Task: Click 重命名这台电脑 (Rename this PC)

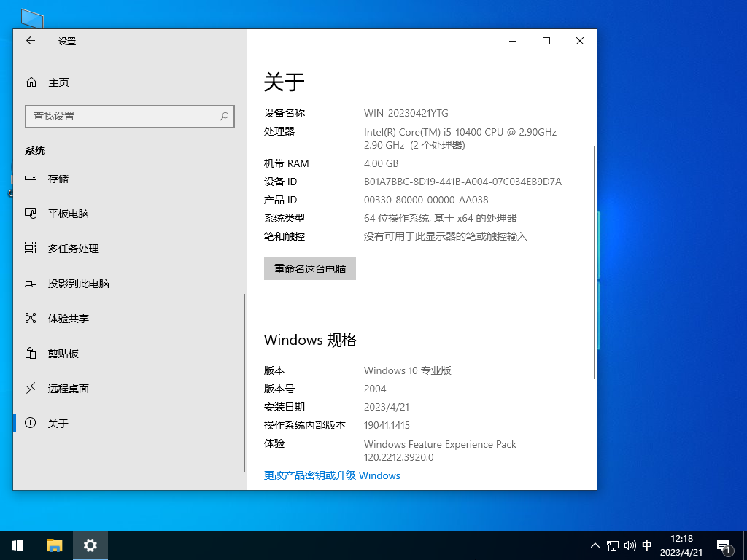Action: coord(309,268)
